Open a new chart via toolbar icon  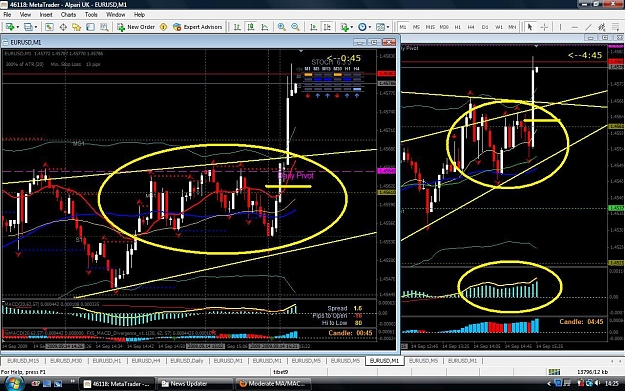click(9, 27)
